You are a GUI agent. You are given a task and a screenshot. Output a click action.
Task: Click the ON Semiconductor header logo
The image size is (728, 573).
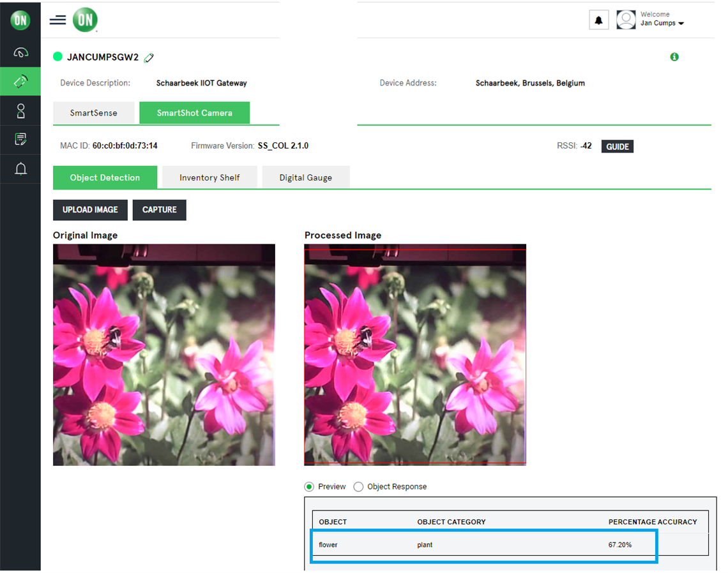[x=85, y=20]
